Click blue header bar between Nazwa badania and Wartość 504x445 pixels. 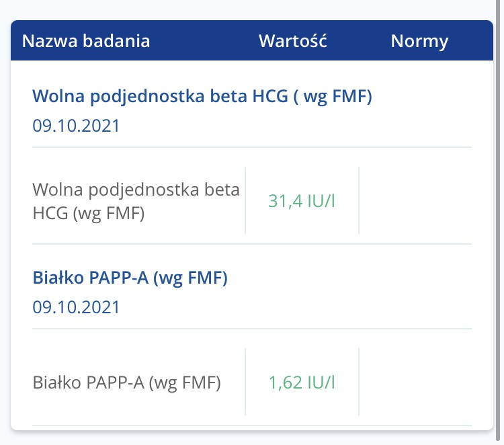click(x=204, y=41)
